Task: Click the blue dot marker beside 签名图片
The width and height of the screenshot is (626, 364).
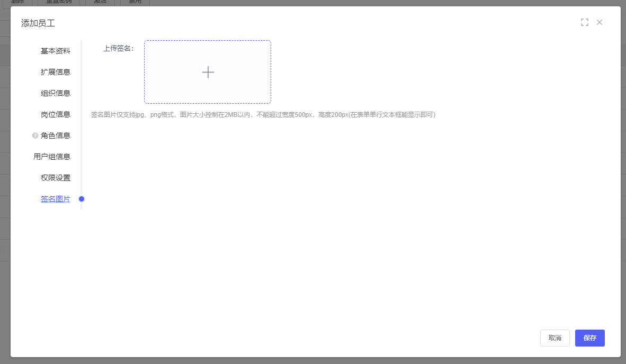Action: (82, 199)
